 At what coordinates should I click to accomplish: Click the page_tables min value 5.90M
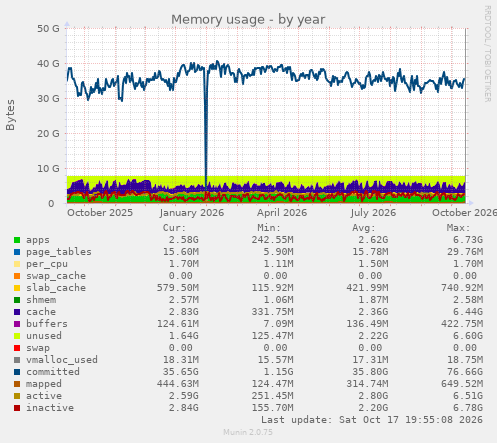(278, 252)
